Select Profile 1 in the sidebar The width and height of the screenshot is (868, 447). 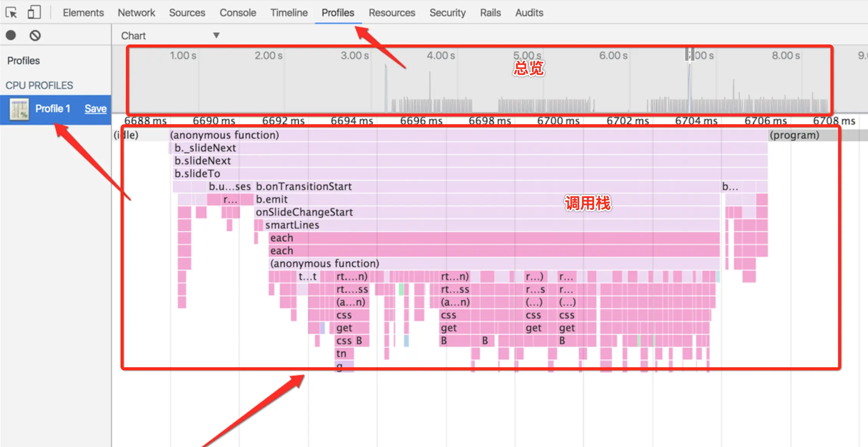coord(53,109)
